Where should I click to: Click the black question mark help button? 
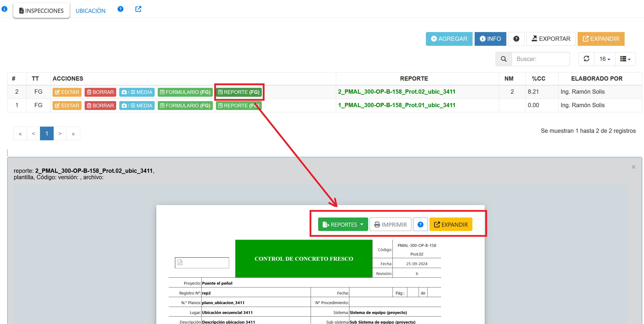click(516, 39)
